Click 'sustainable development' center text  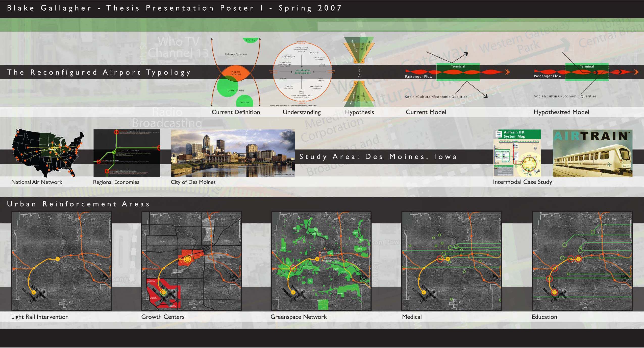click(303, 72)
